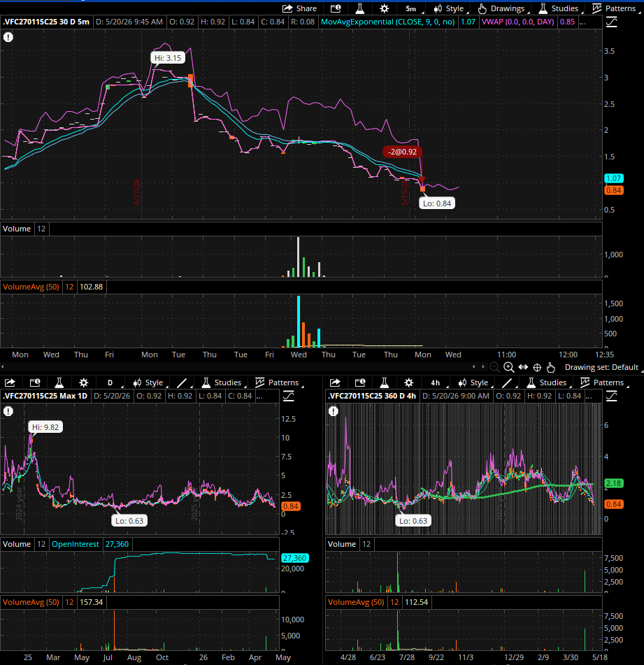Click the exclamation icon on the daily chart
The width and height of the screenshot is (644, 665).
(x=8, y=411)
